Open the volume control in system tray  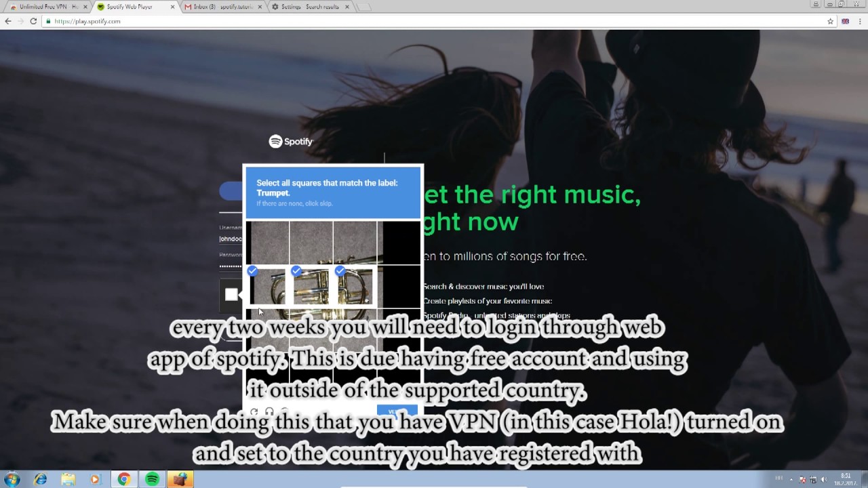[x=825, y=479]
